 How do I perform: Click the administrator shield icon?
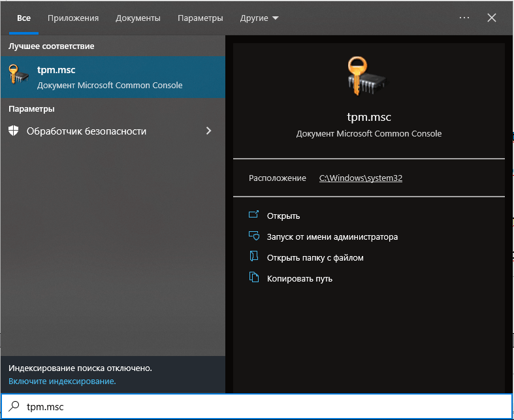[253, 236]
